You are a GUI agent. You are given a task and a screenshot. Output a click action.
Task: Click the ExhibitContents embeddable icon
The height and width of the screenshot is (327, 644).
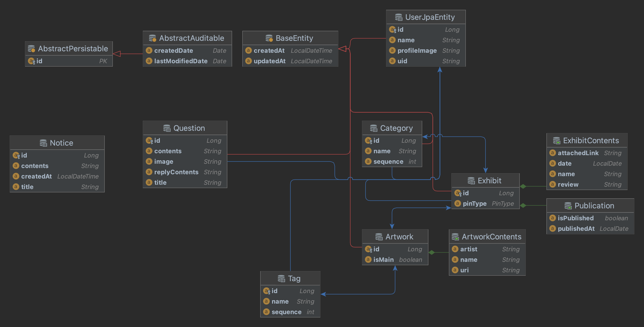556,141
